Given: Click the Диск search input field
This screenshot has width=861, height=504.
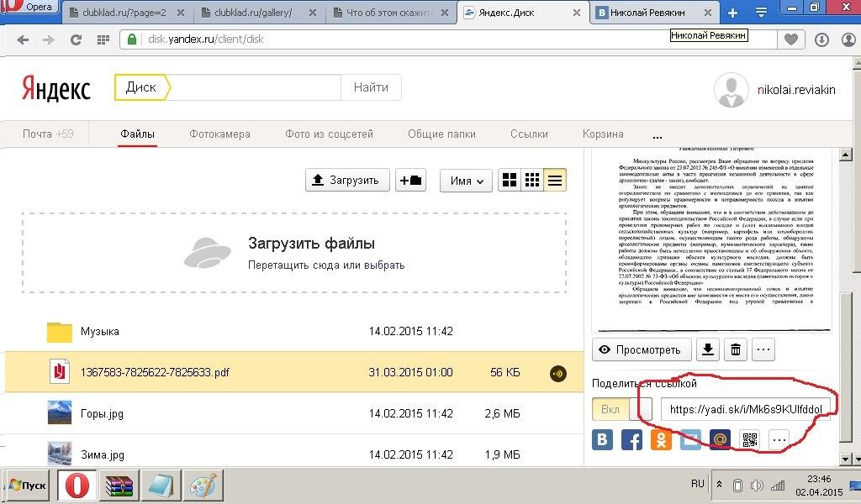Looking at the screenshot, I should point(256,87).
